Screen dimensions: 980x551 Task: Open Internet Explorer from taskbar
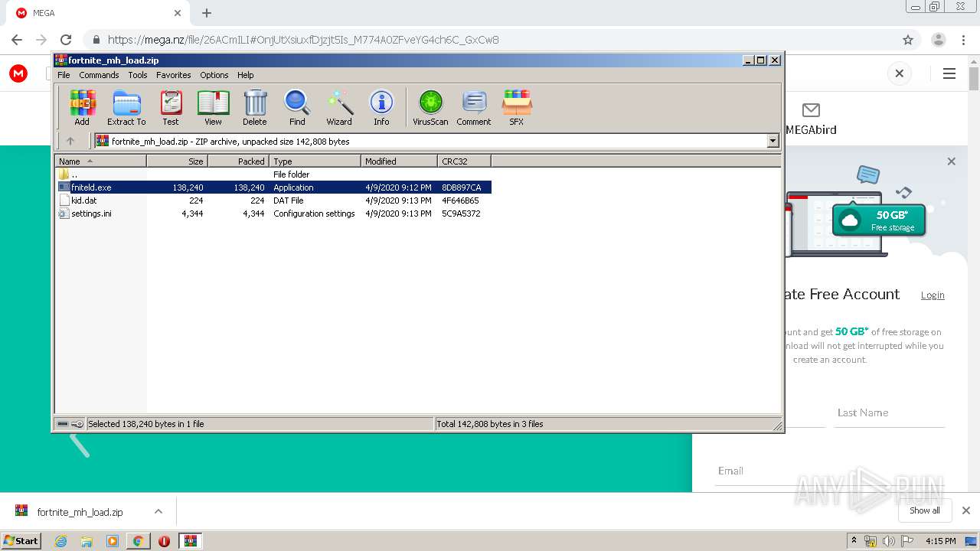[x=60, y=540]
